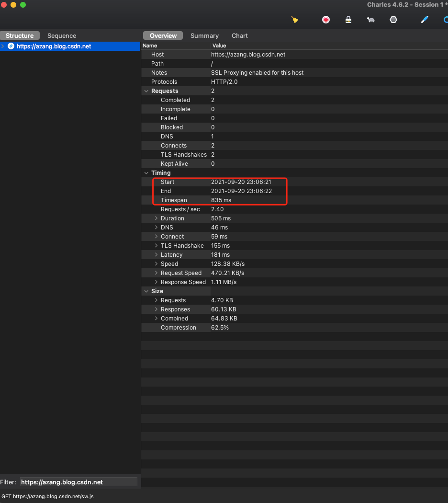The height and width of the screenshot is (503, 448).
Task: Select the Path row
Action: pos(294,64)
